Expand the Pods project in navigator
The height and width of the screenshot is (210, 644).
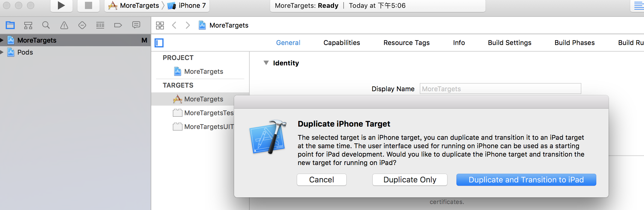click(x=2, y=52)
